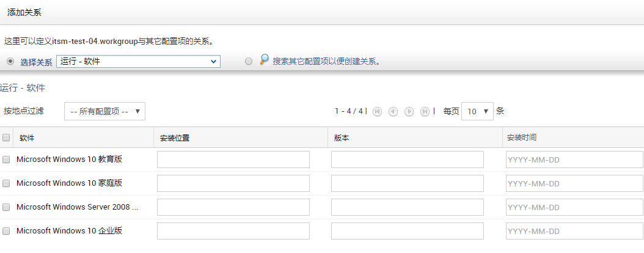The width and height of the screenshot is (644, 253).
Task: Toggle the select-all checkbox in table header
Action: point(6,137)
